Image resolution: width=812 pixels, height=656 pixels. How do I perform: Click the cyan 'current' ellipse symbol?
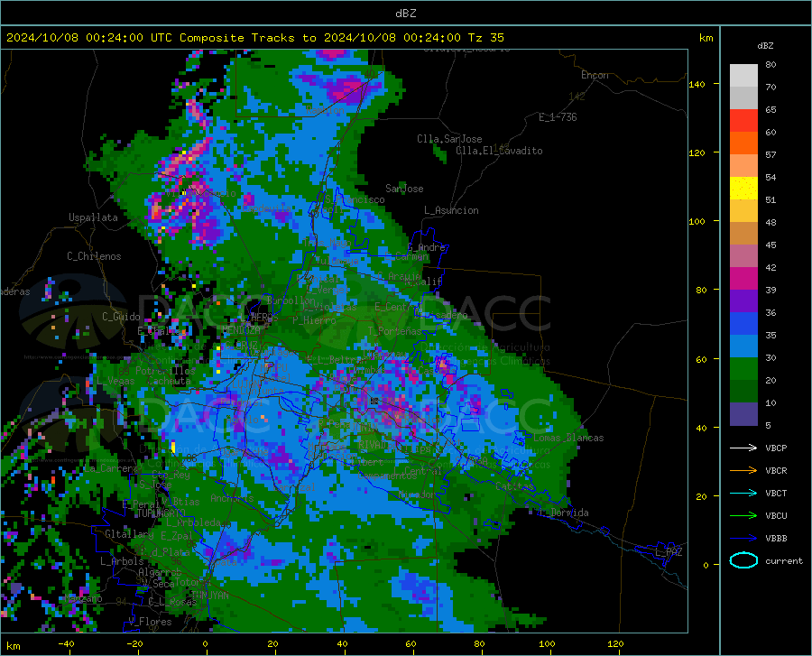(743, 560)
